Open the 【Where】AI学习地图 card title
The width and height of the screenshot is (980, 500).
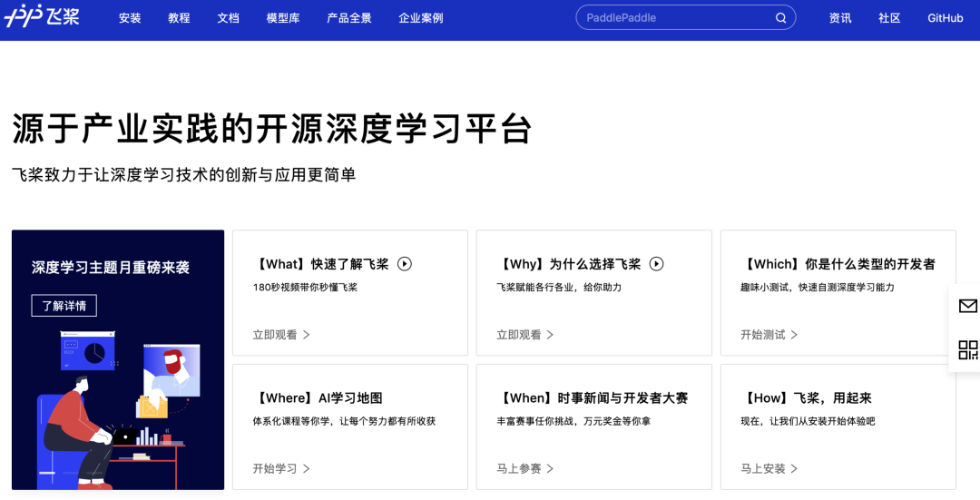(x=318, y=397)
